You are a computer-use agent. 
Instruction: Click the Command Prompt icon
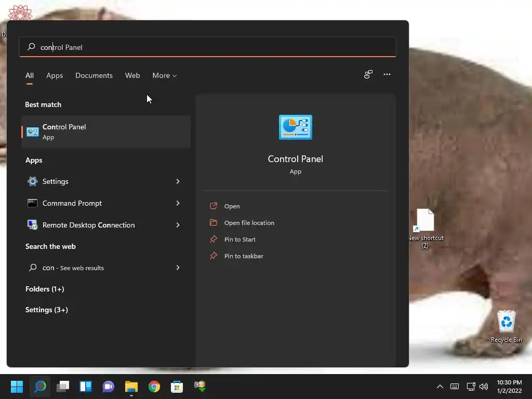32,203
